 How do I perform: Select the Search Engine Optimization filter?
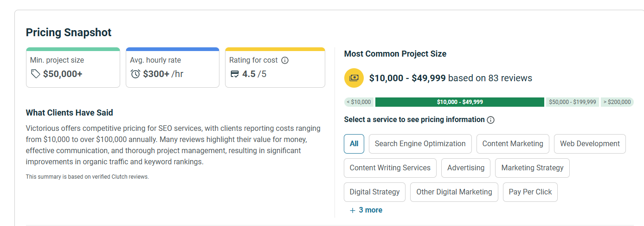(x=420, y=144)
